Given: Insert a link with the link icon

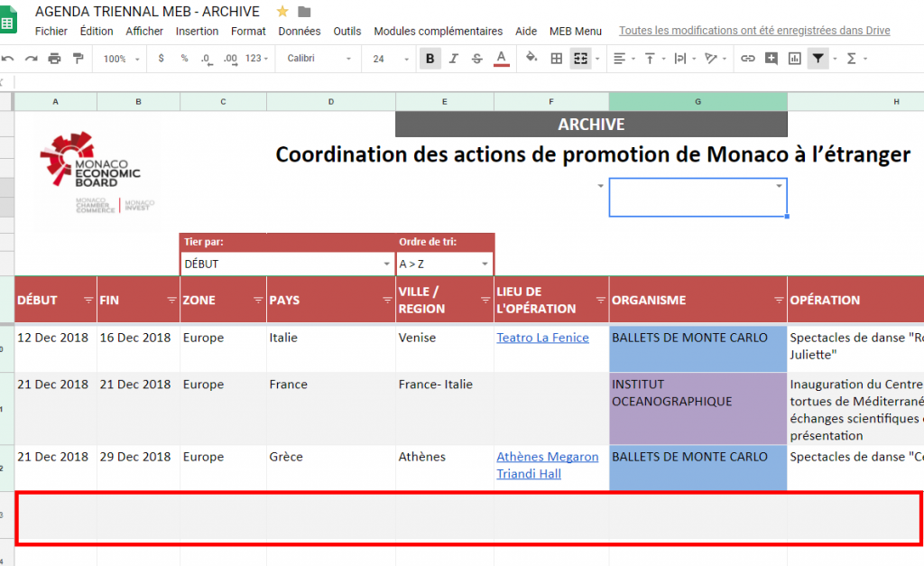Looking at the screenshot, I should click(747, 58).
